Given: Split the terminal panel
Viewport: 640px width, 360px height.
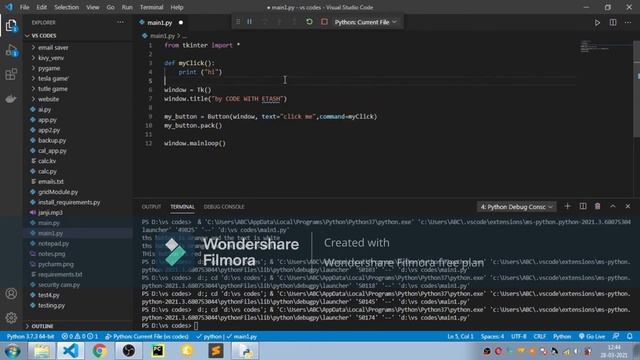Looking at the screenshot, I should click(x=583, y=207).
